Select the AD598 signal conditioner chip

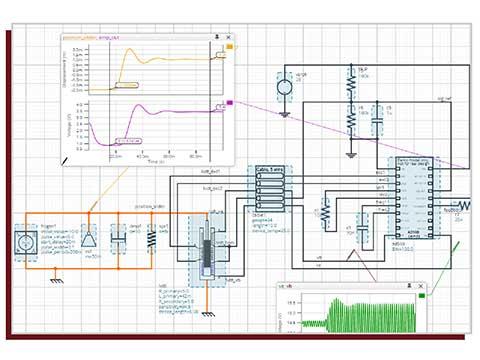click(x=414, y=198)
